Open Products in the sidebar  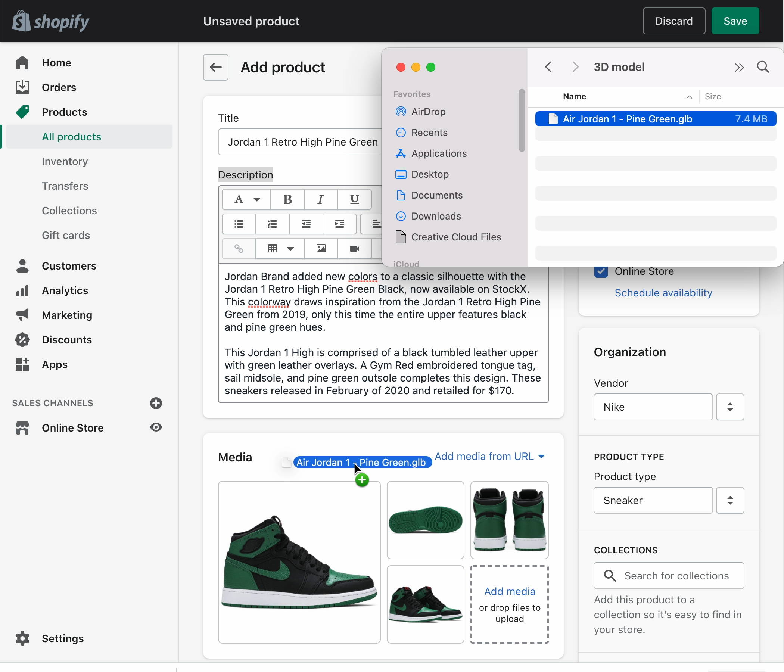[x=64, y=112]
